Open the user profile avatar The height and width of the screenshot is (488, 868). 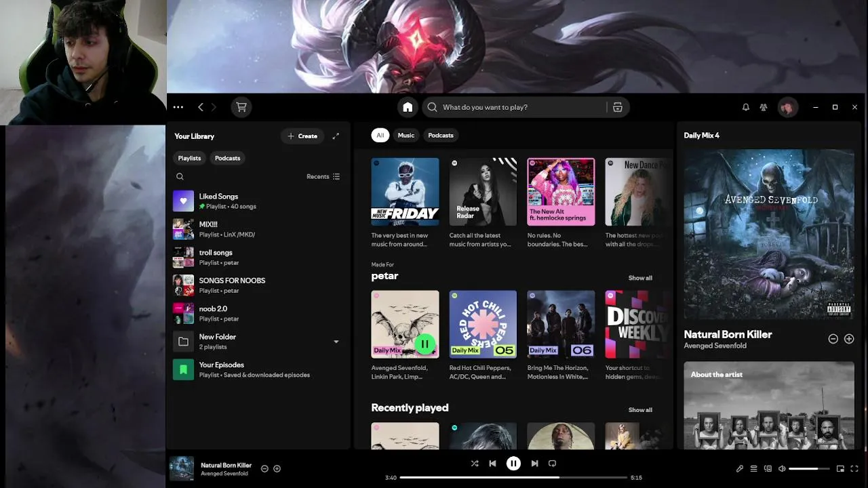click(x=787, y=107)
